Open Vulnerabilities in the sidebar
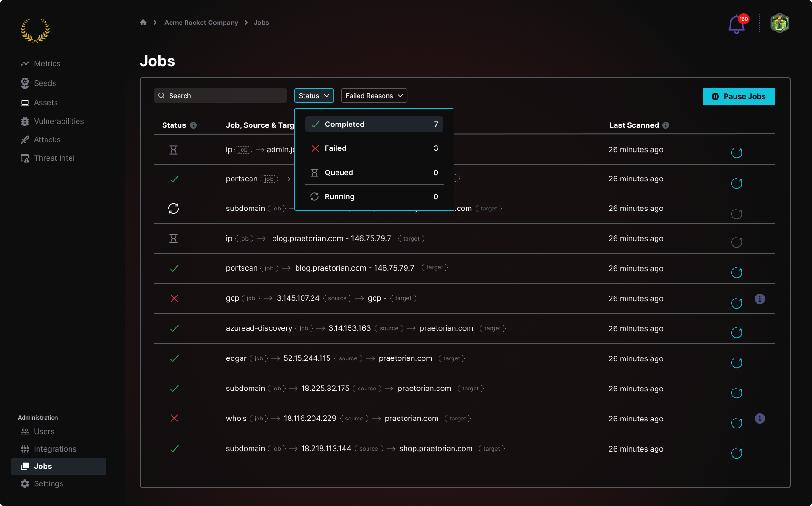812x506 pixels. (x=59, y=121)
